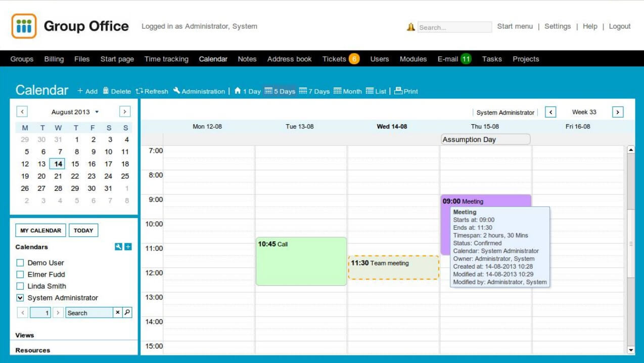
Task: Open the Files module
Action: click(82, 59)
